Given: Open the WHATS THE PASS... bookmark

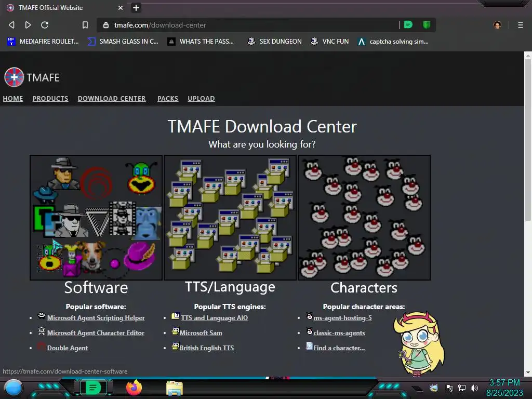Looking at the screenshot, I should coord(201,42).
